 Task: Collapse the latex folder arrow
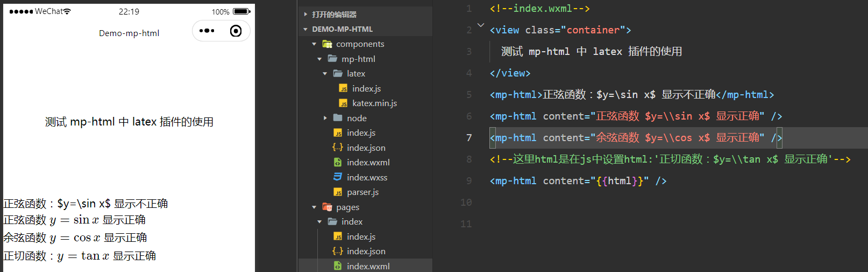325,73
